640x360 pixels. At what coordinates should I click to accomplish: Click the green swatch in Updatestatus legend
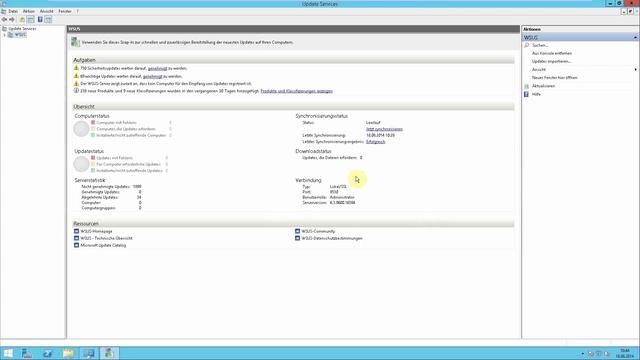93,171
